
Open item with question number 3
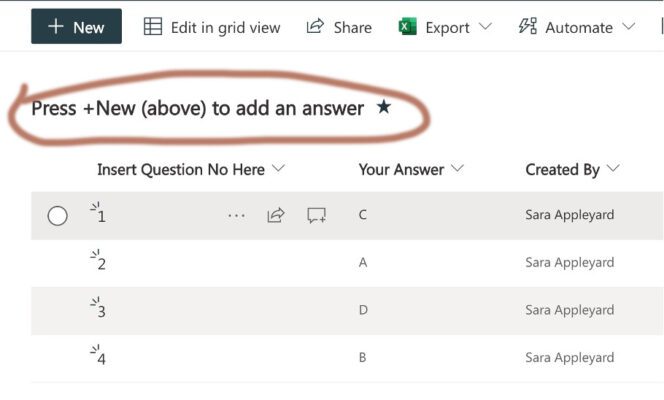101,312
